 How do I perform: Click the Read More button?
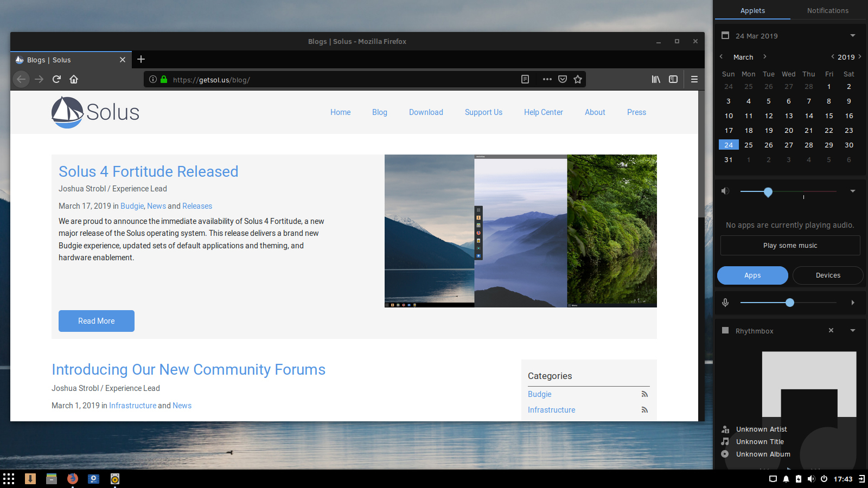[x=97, y=321]
